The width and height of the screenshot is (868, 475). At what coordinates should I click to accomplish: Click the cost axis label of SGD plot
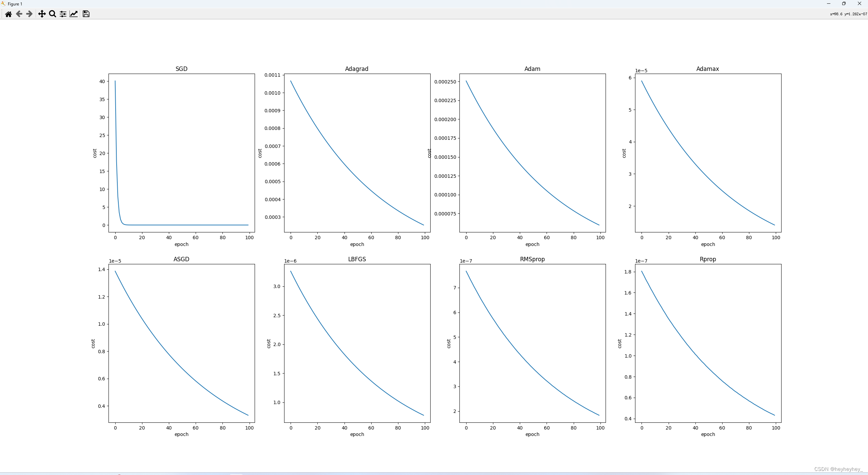[95, 153]
